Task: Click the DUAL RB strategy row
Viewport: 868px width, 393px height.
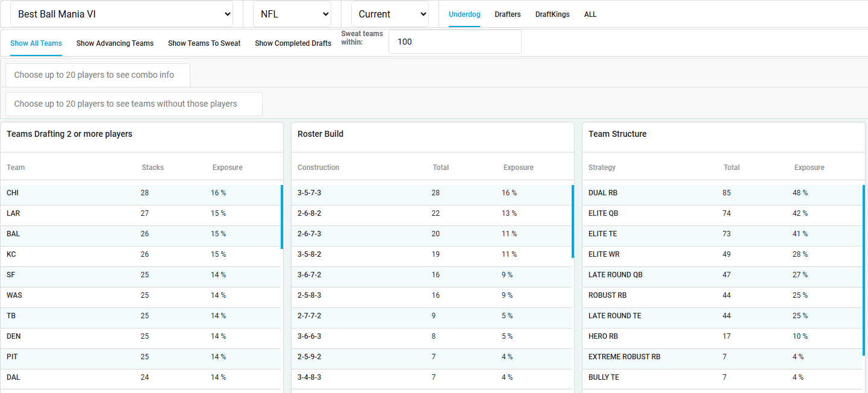Action: point(722,193)
